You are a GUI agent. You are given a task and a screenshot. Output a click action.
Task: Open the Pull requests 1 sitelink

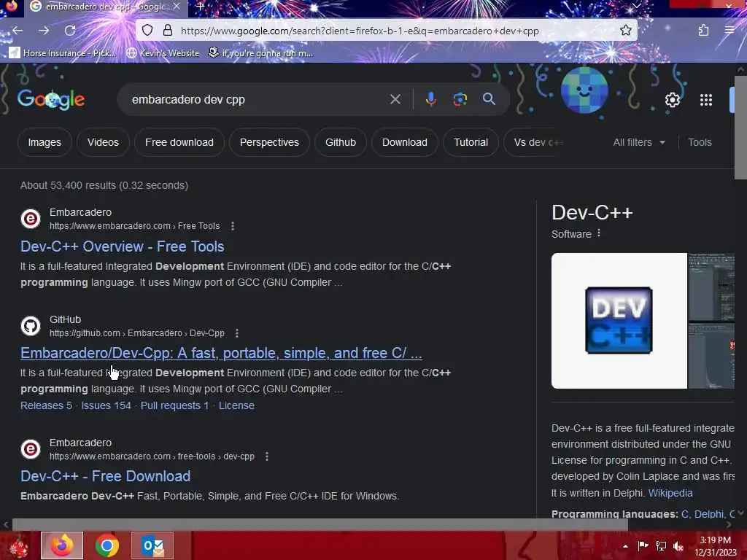(175, 405)
